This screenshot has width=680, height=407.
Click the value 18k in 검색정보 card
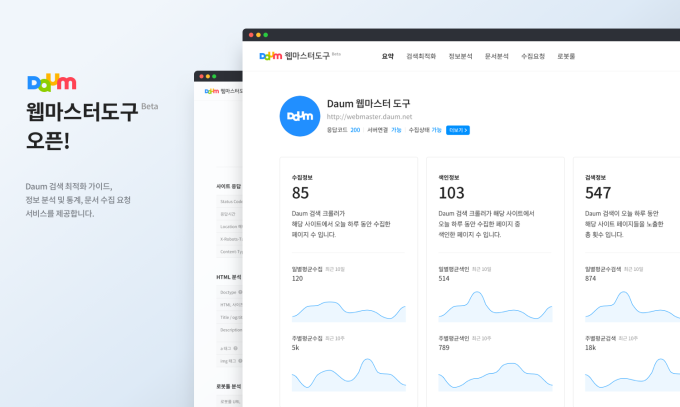(x=591, y=348)
